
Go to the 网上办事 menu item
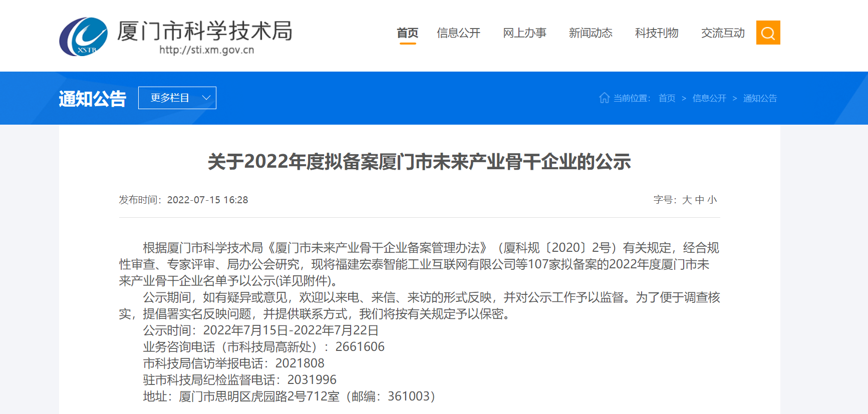(524, 33)
